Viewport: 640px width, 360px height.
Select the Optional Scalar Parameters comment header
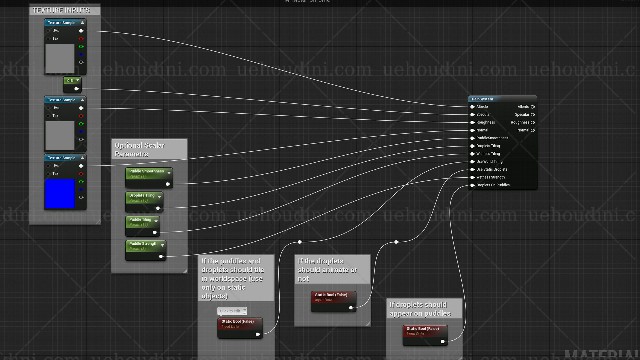[x=149, y=149]
